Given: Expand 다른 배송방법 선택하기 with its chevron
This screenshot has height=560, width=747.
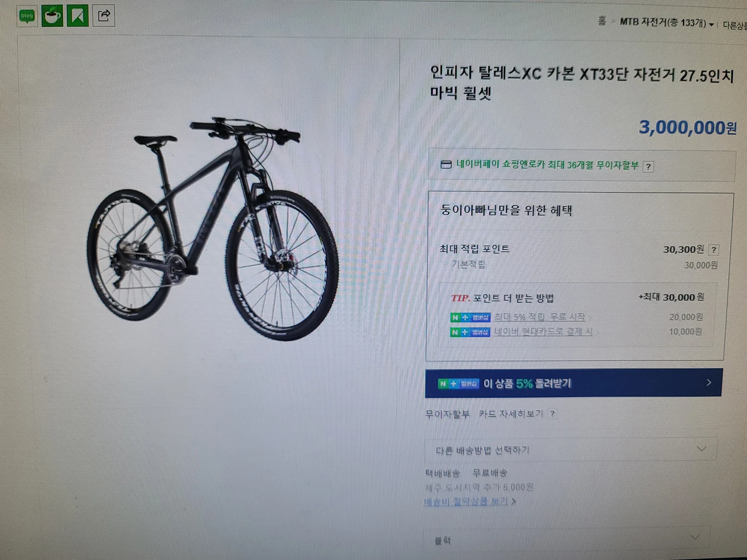Looking at the screenshot, I should coord(702,449).
